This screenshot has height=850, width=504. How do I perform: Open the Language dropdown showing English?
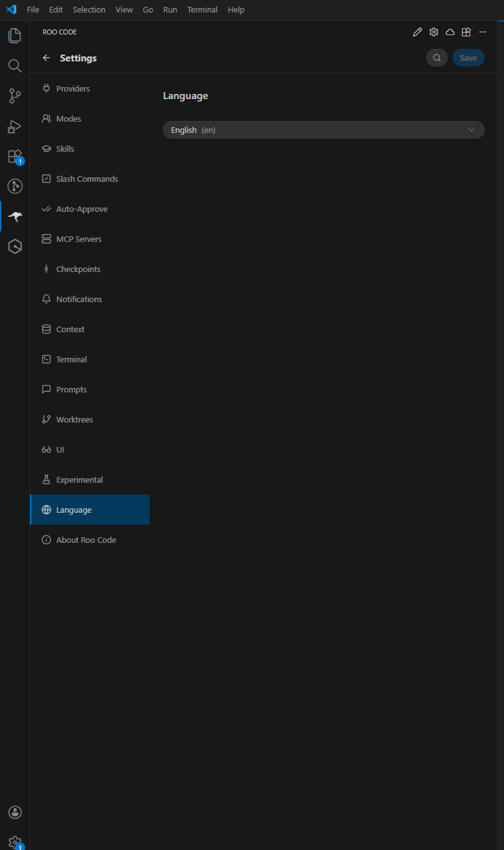pyautogui.click(x=323, y=130)
